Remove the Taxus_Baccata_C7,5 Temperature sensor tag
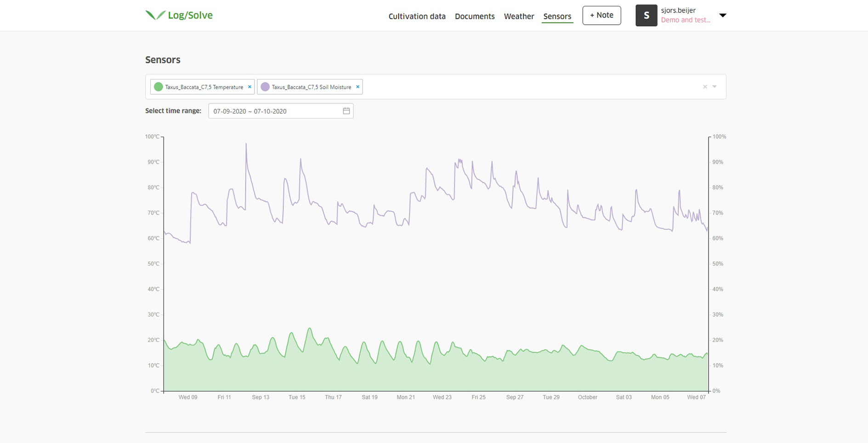The width and height of the screenshot is (868, 443). click(250, 86)
